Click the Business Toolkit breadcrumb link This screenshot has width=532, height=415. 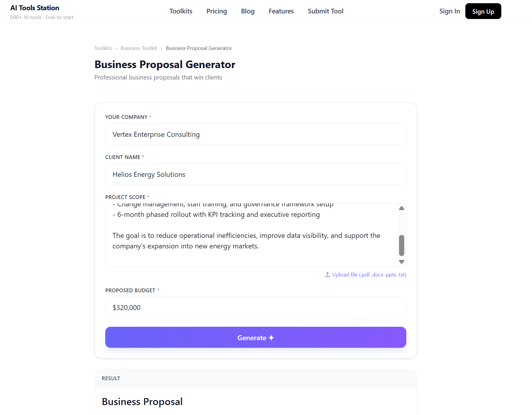click(x=139, y=48)
